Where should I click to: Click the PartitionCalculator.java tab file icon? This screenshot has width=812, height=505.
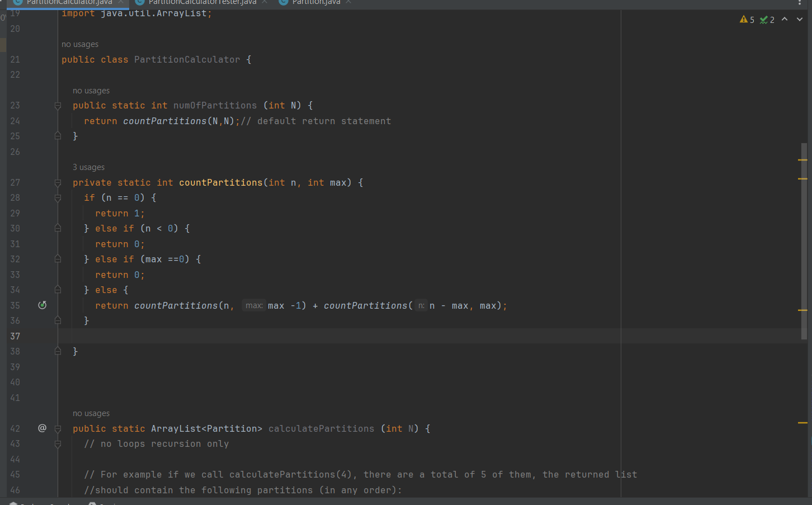click(16, 2)
